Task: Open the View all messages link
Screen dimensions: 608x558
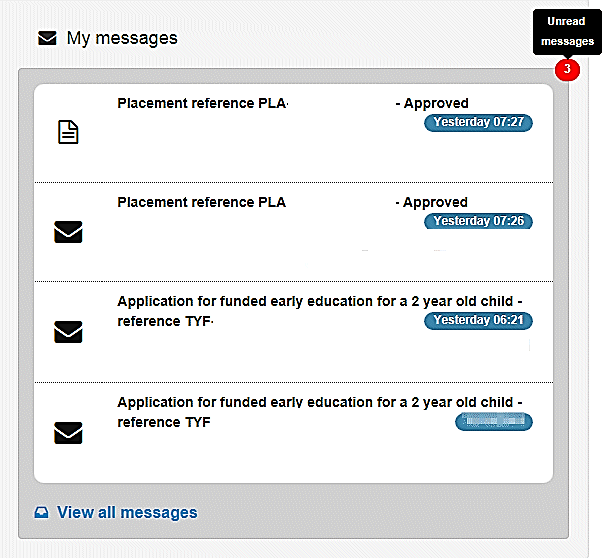Action: click(x=127, y=513)
